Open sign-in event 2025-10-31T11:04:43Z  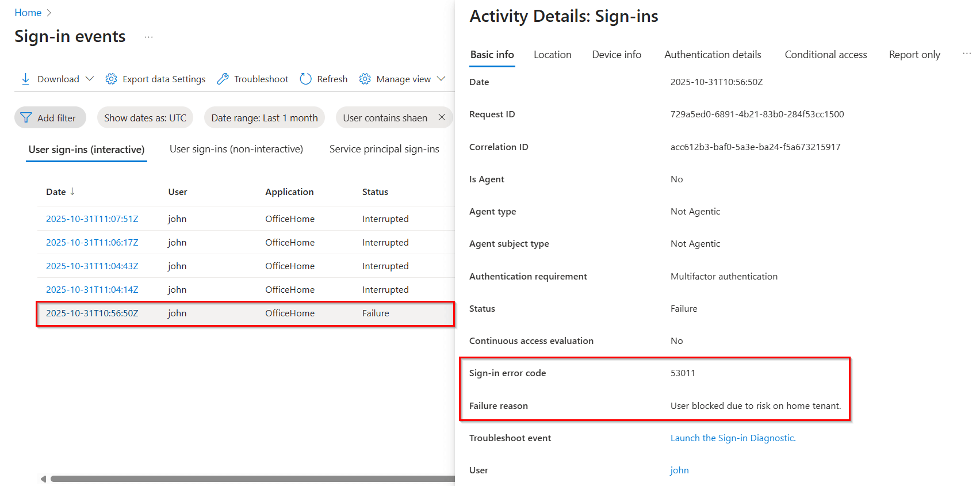92,266
